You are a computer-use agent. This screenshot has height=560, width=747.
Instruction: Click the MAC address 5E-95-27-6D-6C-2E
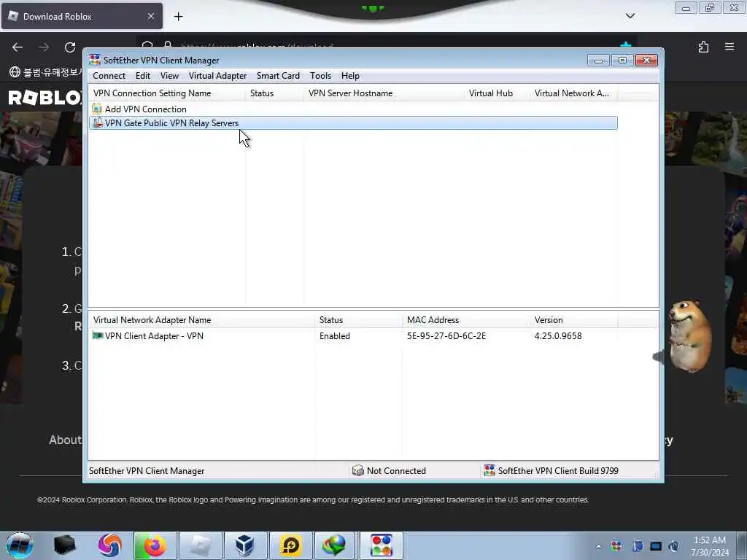(446, 335)
